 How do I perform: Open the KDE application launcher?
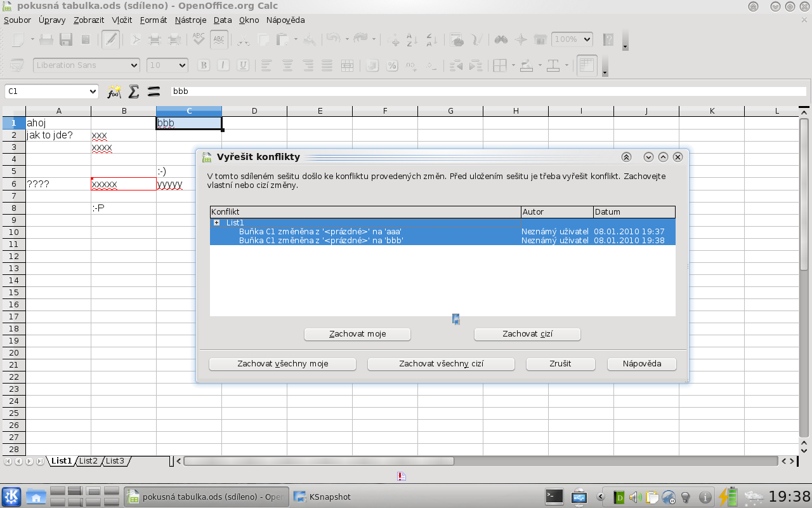tap(11, 497)
